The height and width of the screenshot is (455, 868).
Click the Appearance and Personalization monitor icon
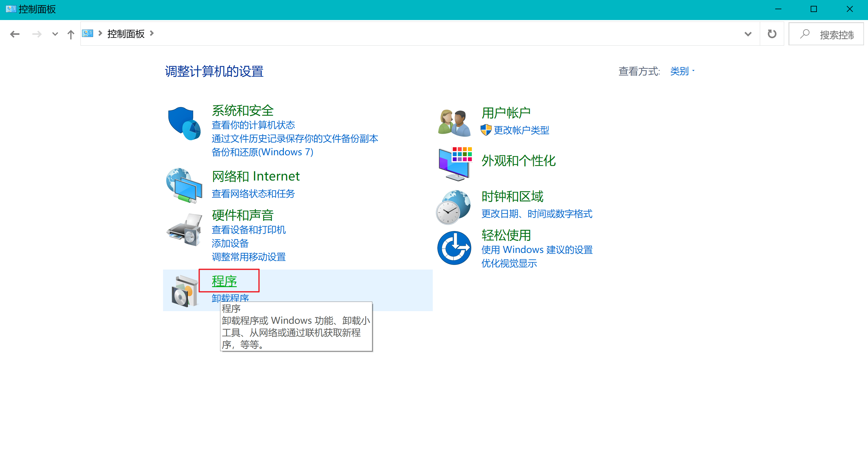coord(455,164)
